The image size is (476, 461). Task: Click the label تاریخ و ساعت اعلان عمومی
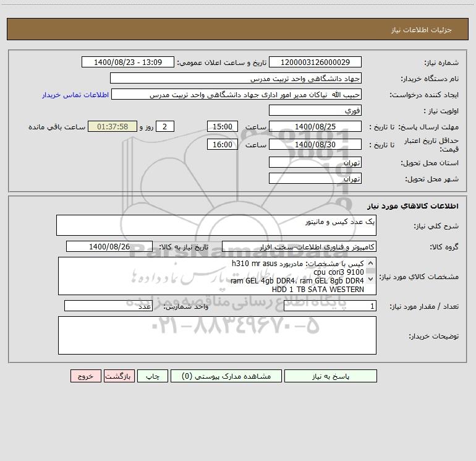tap(222, 62)
